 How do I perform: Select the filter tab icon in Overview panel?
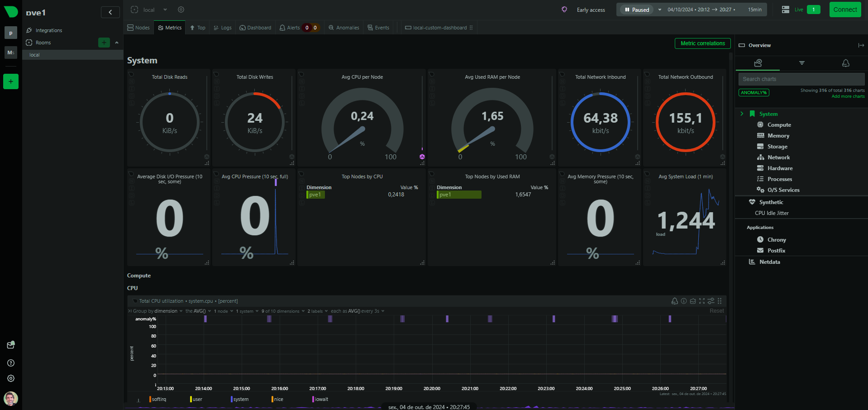(802, 63)
